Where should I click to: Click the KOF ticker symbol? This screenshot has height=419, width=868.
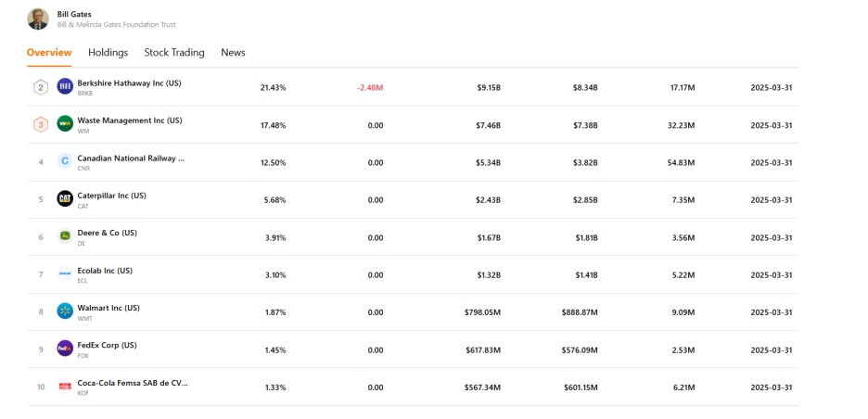point(83,393)
